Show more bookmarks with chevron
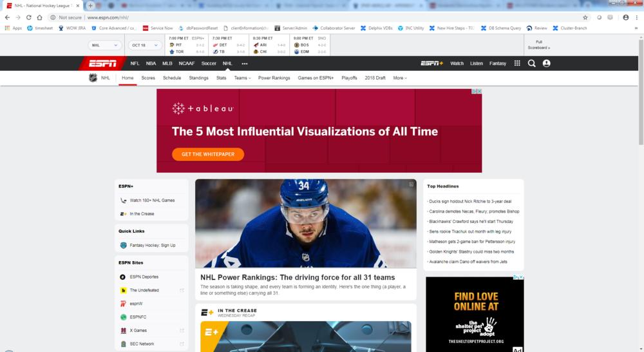 pos(636,28)
